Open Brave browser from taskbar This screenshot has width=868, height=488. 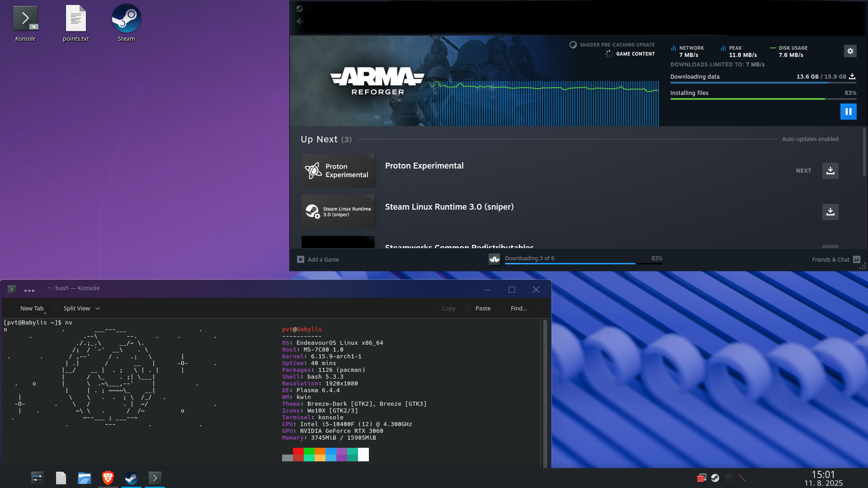pos(108,478)
